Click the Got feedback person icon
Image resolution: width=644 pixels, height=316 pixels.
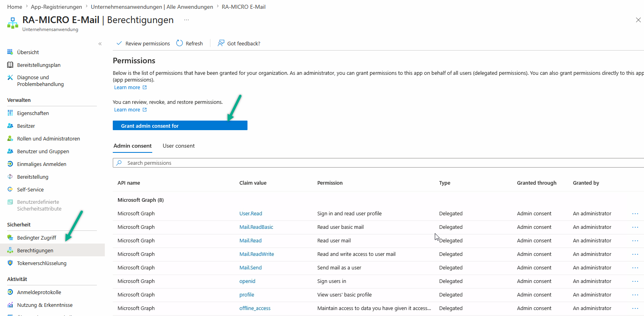(221, 43)
